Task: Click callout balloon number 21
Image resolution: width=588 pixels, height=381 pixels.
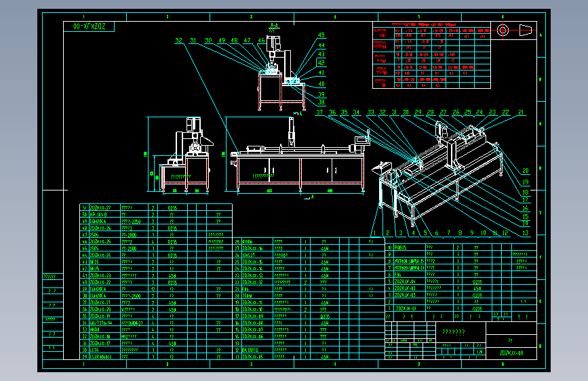Action: pyautogui.click(x=521, y=112)
